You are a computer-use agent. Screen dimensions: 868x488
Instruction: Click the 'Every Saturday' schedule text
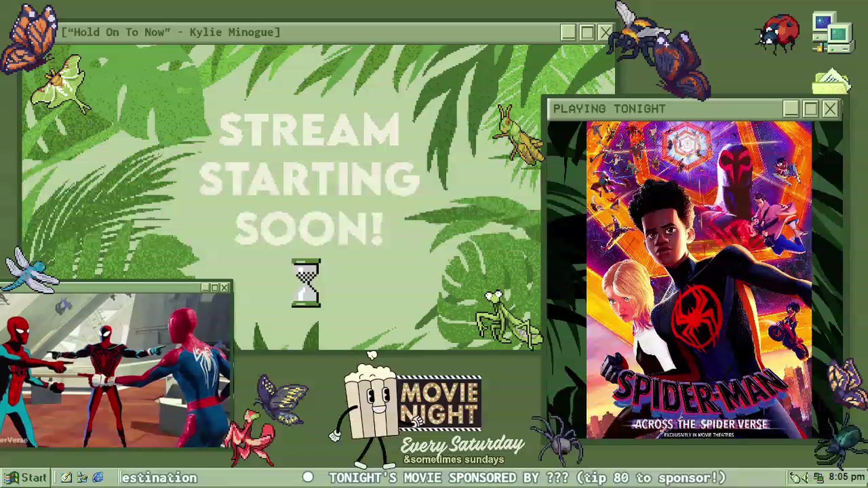462,445
